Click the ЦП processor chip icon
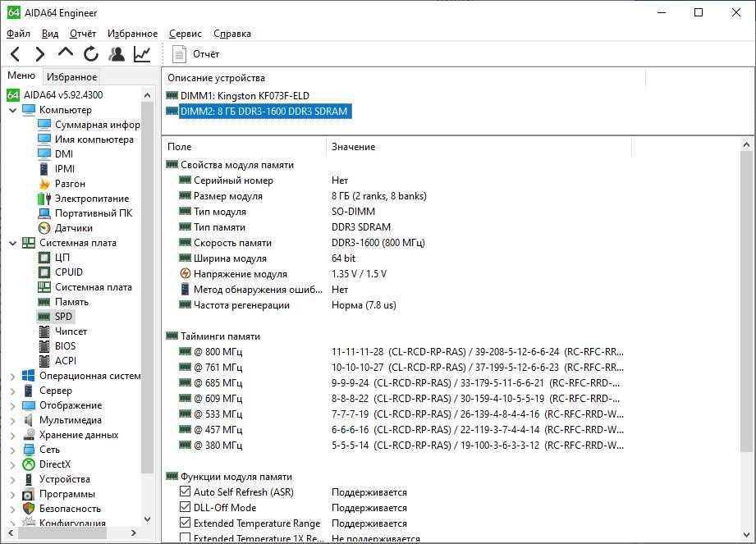This screenshot has width=756, height=544. [x=44, y=258]
